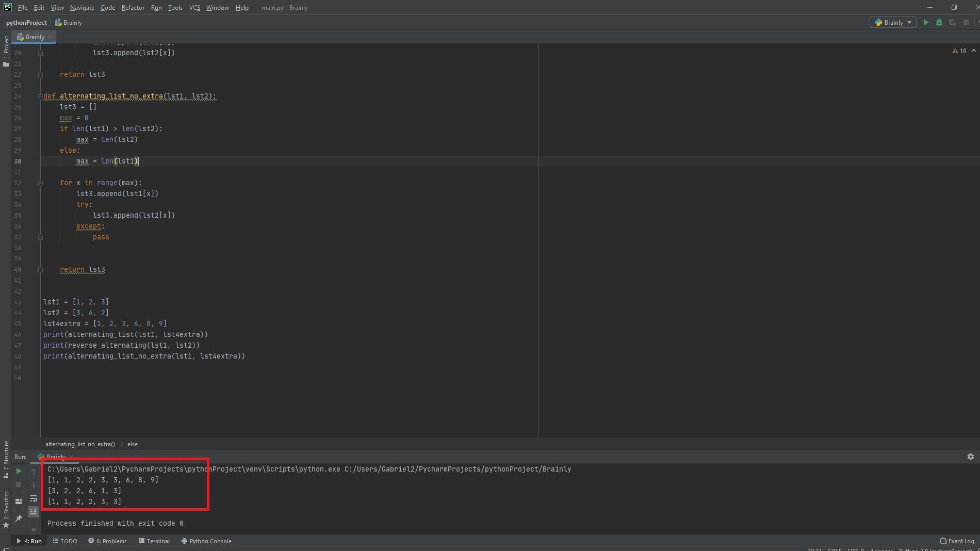Click alternating_list_no_extra() breadcrumb
Viewport: 980px width, 551px height.
click(80, 444)
